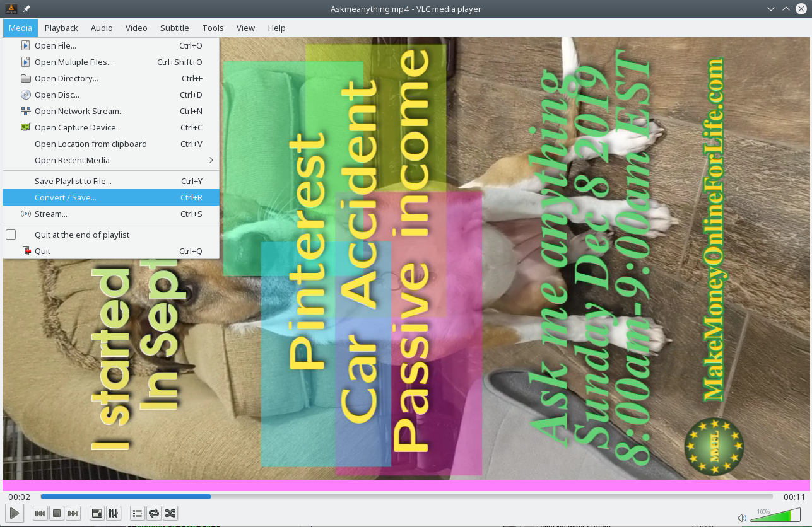Skip to the next media item
Screen dimensions: 812x527
pyautogui.click(x=73, y=513)
